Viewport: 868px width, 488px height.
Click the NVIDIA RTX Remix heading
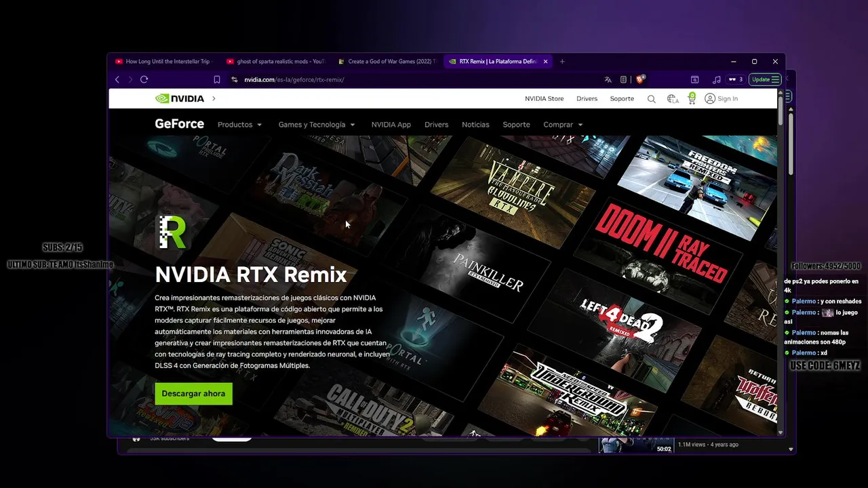(x=251, y=274)
